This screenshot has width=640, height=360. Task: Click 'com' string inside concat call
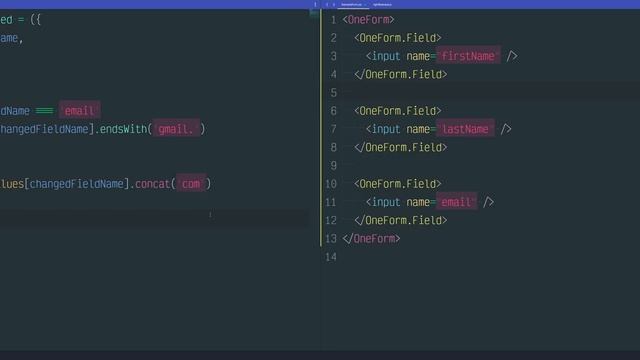coord(191,184)
